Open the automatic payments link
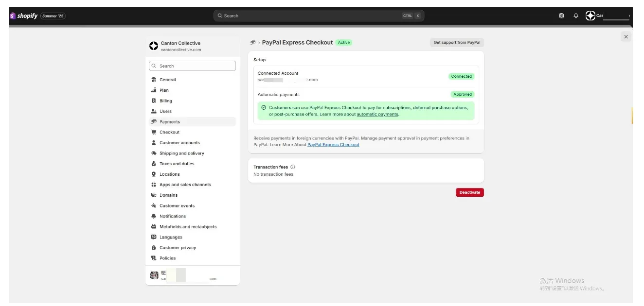This screenshot has width=644, height=306. (x=377, y=114)
